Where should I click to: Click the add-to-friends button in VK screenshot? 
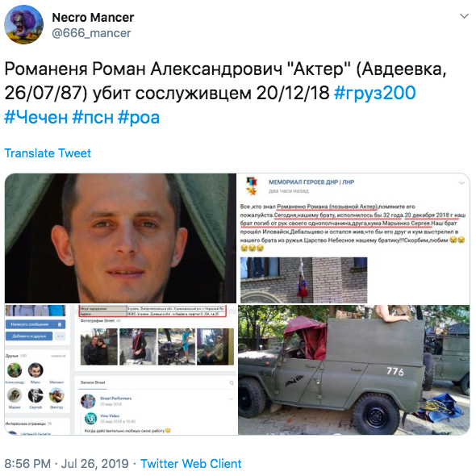tap(29, 336)
